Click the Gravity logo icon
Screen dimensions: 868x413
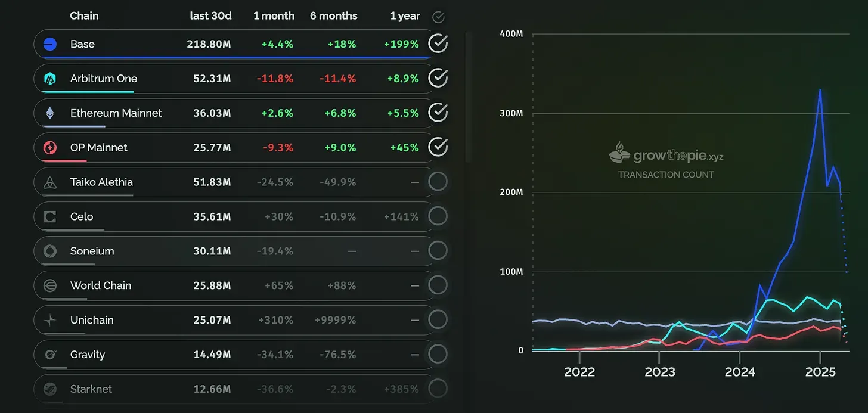point(50,355)
